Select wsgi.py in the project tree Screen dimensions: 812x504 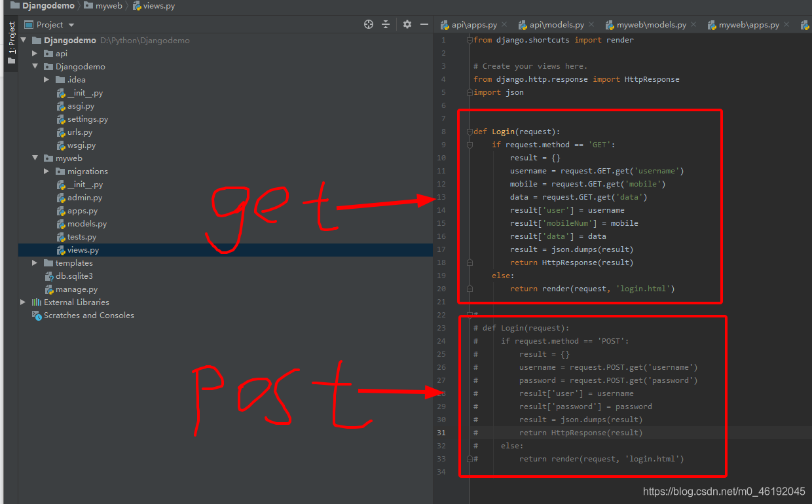(81, 145)
